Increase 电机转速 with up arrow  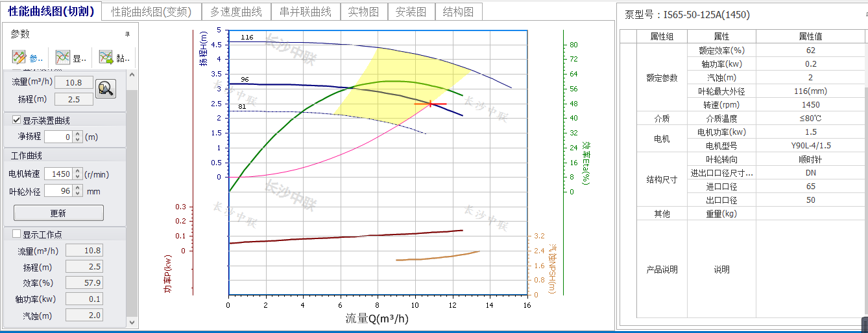pyautogui.click(x=77, y=171)
